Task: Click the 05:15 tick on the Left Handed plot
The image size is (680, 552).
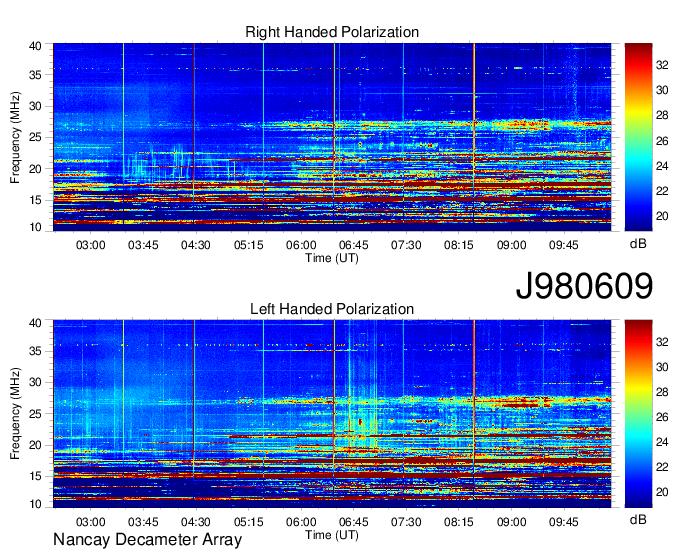Action: point(248,522)
